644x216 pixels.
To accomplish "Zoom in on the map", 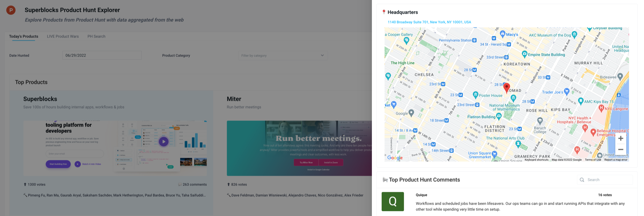I will [621, 139].
